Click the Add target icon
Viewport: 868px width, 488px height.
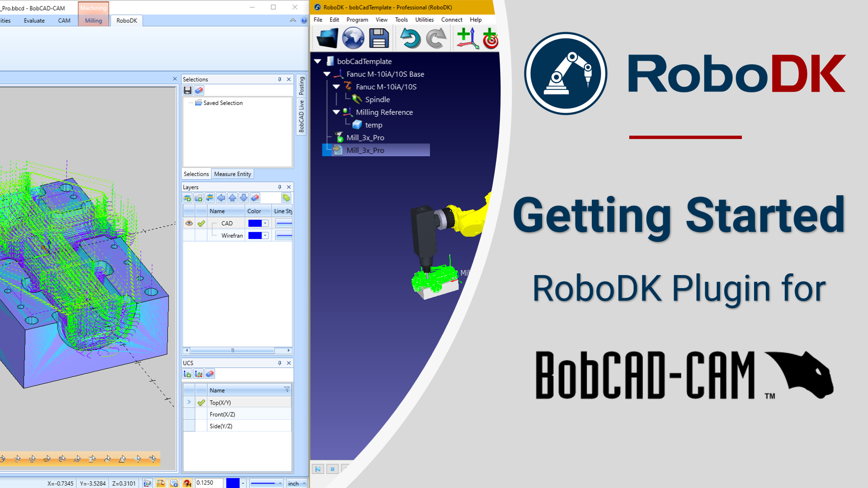click(x=491, y=38)
